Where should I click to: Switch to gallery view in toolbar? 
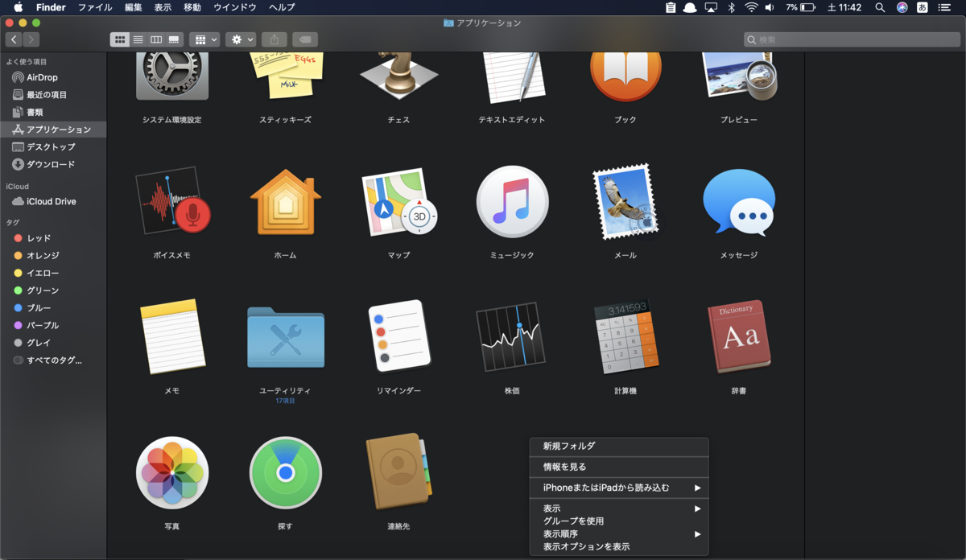pyautogui.click(x=174, y=39)
